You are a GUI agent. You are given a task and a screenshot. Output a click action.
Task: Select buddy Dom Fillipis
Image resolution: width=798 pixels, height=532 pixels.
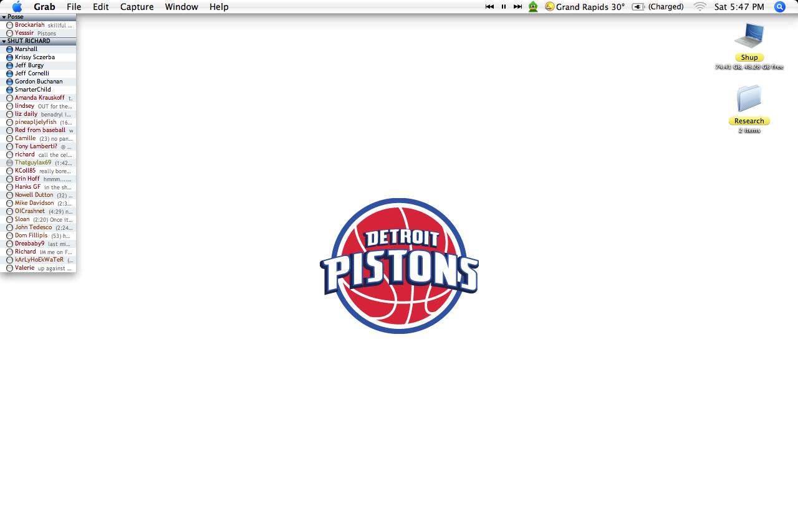point(38,235)
